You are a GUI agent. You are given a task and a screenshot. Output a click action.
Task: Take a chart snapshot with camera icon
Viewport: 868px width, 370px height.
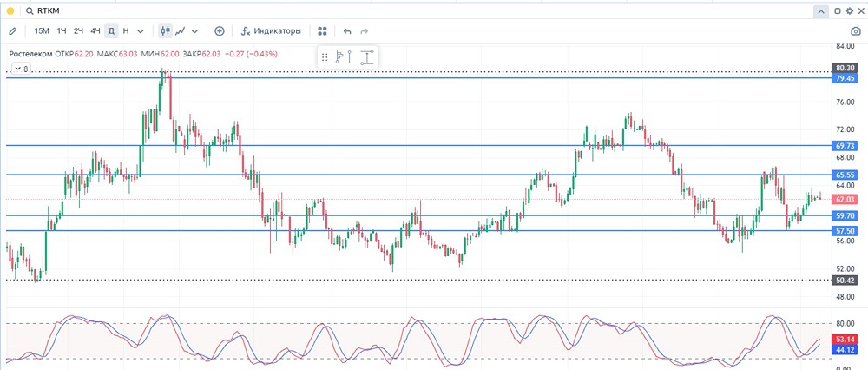click(856, 31)
